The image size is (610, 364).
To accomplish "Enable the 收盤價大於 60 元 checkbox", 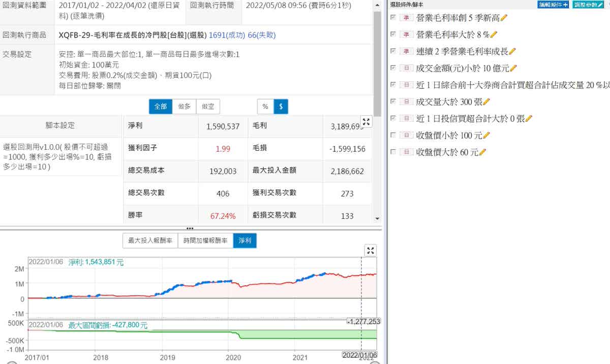I will point(392,152).
